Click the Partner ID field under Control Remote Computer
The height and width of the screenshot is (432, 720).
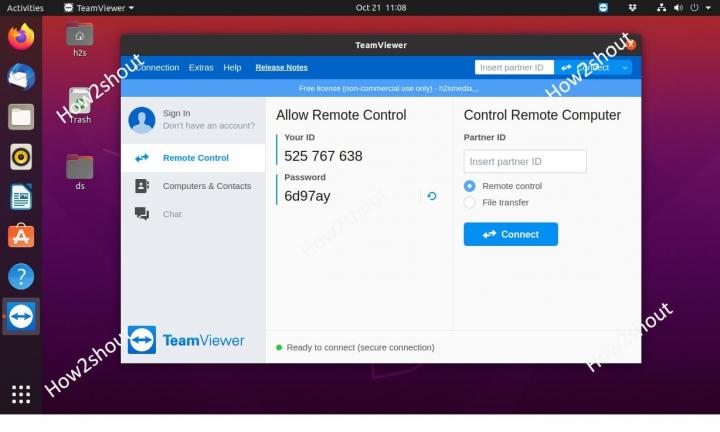(525, 161)
